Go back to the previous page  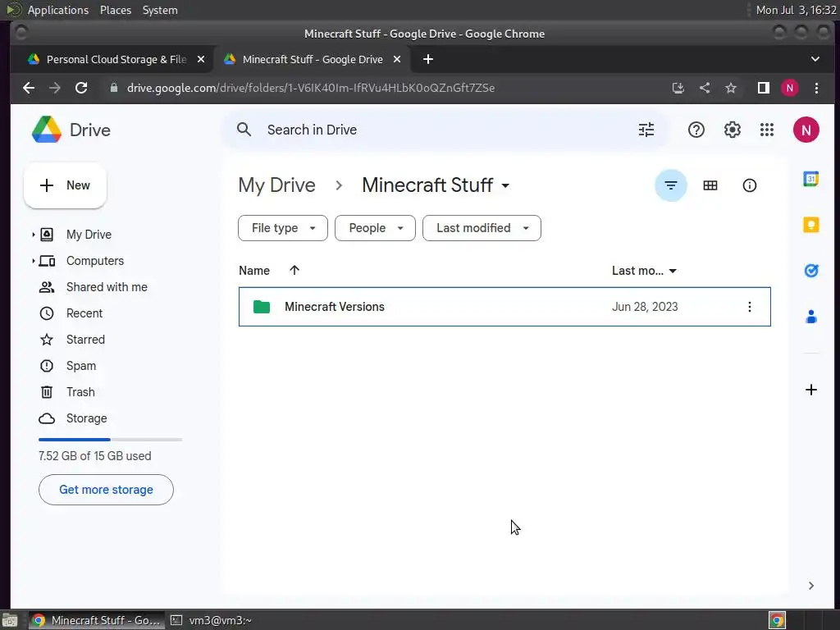(29, 88)
